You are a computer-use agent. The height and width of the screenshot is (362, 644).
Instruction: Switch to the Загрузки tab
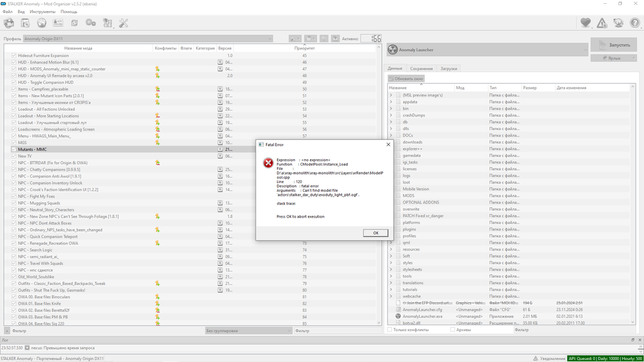point(448,69)
